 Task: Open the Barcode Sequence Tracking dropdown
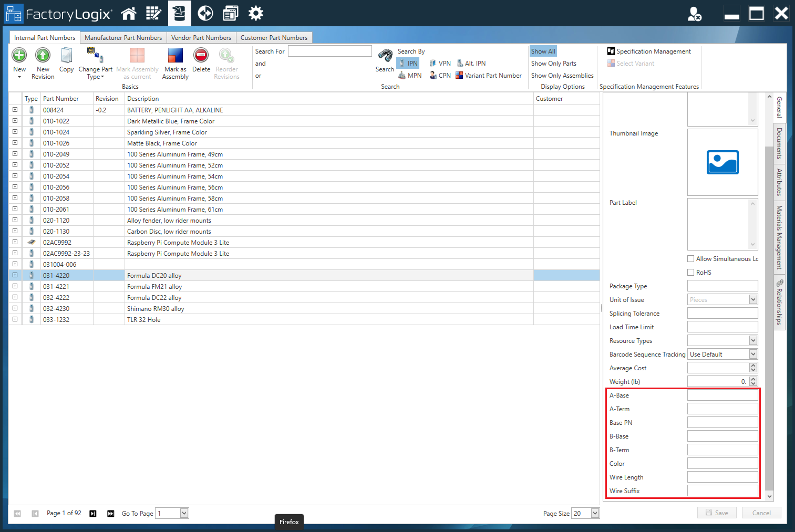[752, 353]
